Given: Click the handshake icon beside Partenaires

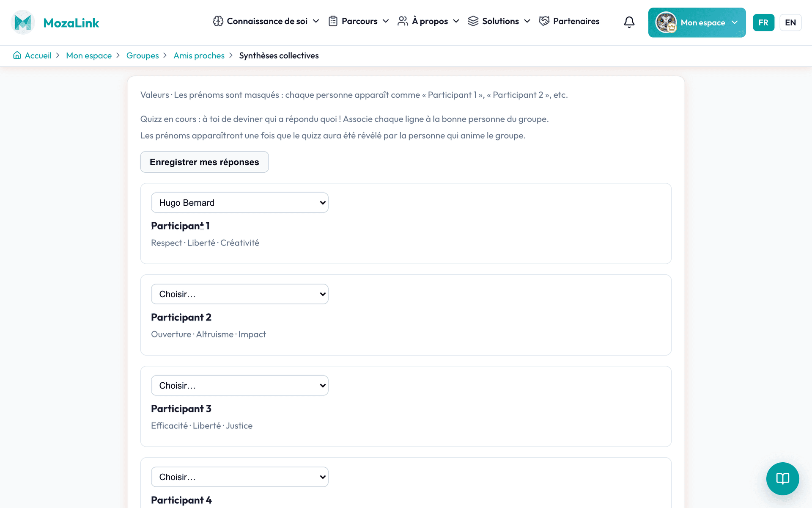Looking at the screenshot, I should pyautogui.click(x=544, y=21).
